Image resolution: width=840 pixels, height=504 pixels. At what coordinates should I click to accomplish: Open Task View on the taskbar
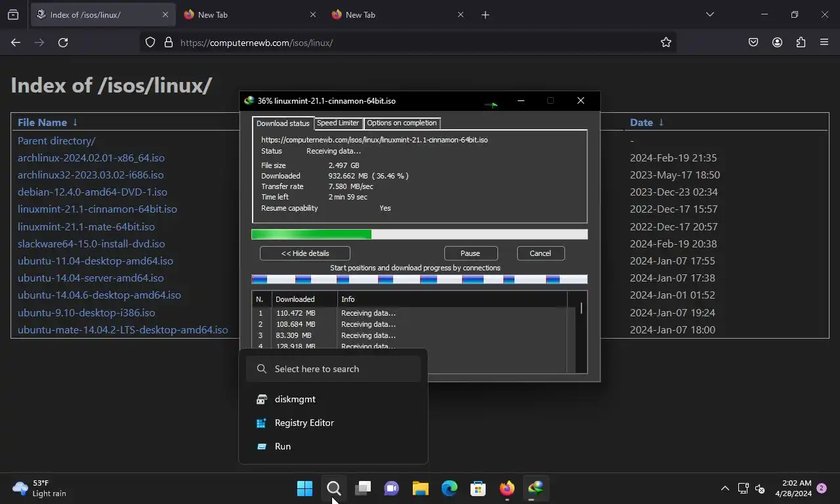pos(362,488)
